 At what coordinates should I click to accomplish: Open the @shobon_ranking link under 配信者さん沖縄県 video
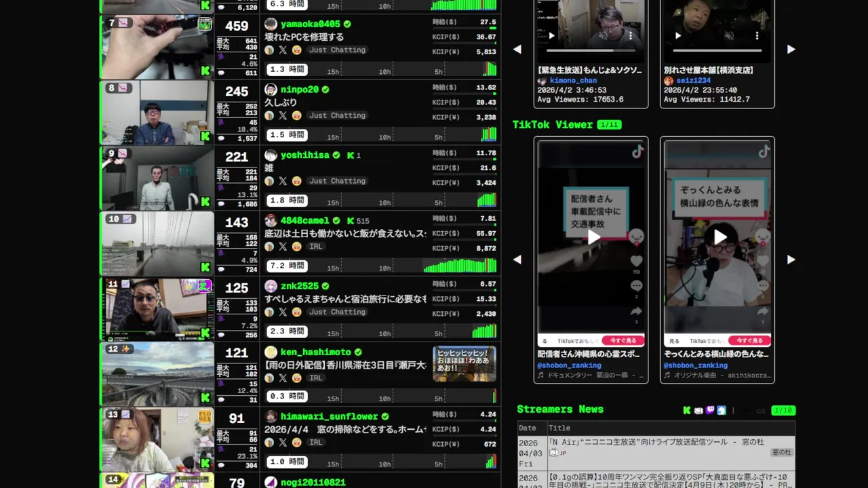coord(569,365)
